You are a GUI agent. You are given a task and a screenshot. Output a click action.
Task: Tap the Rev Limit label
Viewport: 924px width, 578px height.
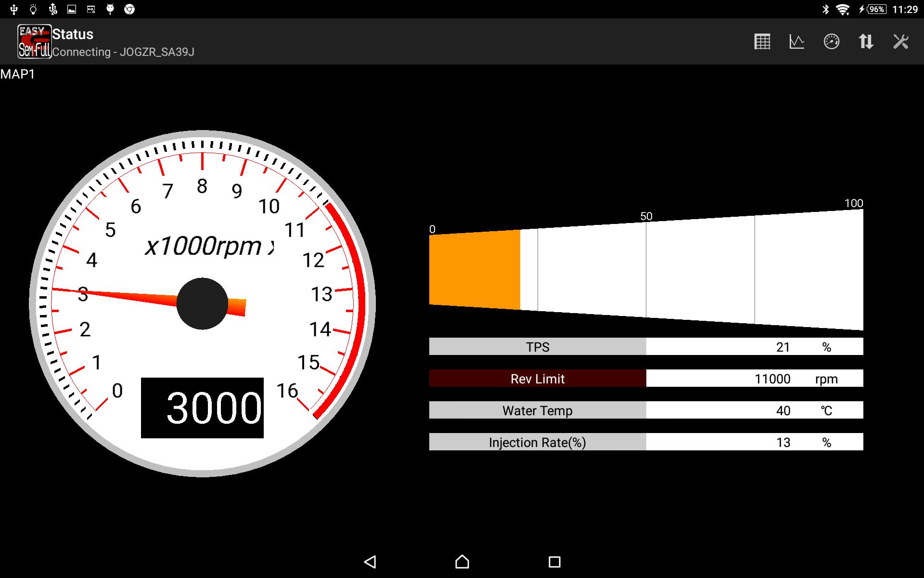tap(538, 379)
